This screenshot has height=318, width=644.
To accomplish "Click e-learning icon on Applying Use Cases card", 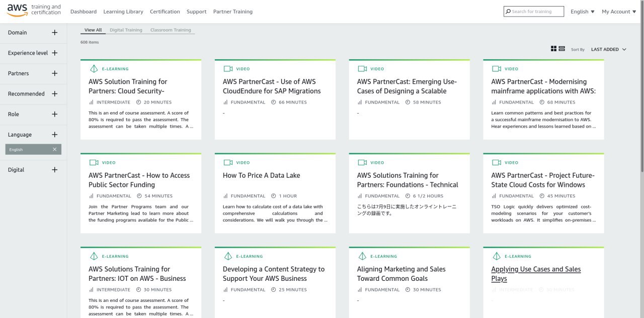I will tap(497, 256).
